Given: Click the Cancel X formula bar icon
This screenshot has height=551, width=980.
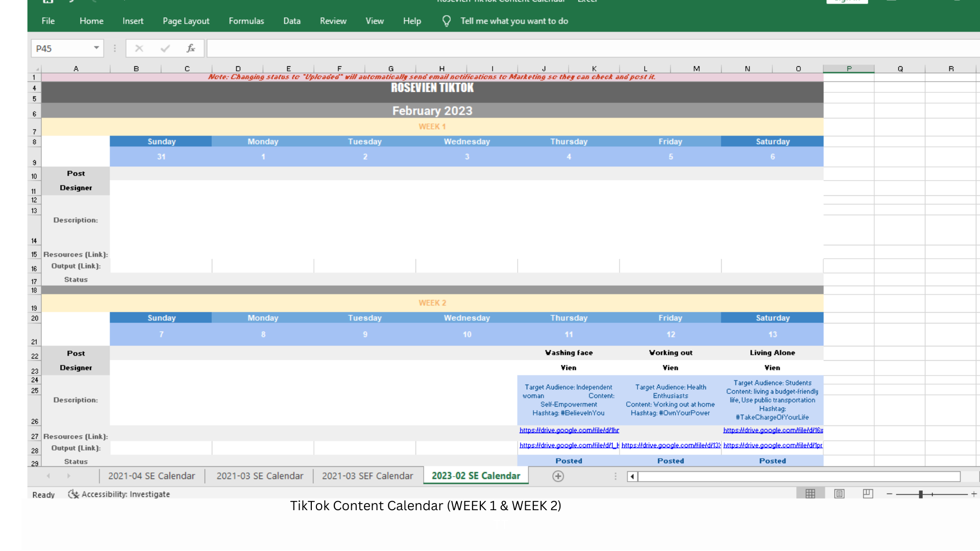Looking at the screenshot, I should 139,48.
